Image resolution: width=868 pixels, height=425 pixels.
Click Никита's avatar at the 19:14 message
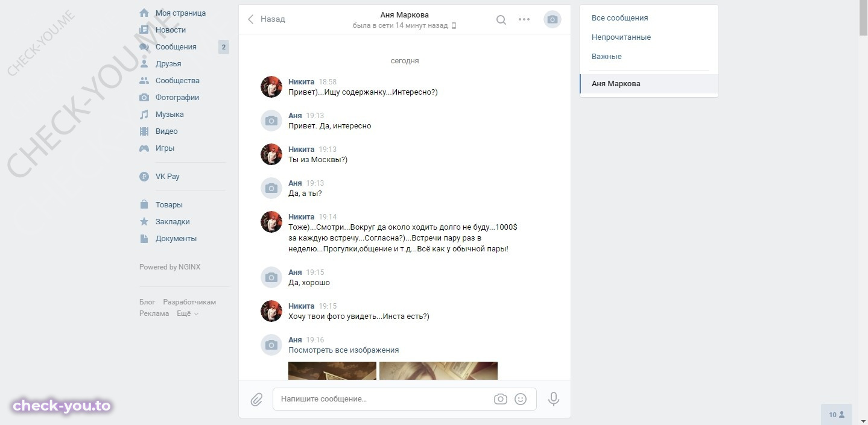tap(271, 222)
